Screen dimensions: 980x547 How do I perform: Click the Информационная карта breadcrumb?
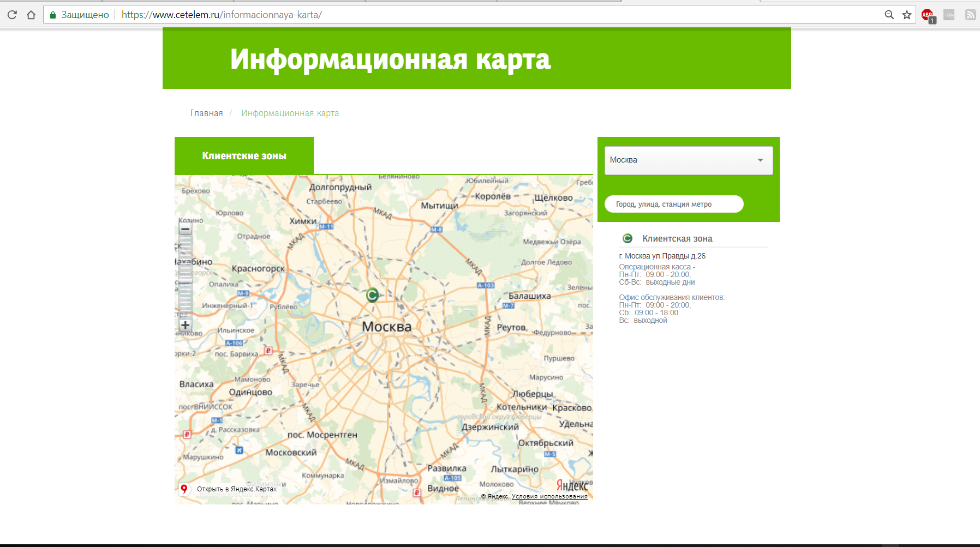tap(290, 113)
